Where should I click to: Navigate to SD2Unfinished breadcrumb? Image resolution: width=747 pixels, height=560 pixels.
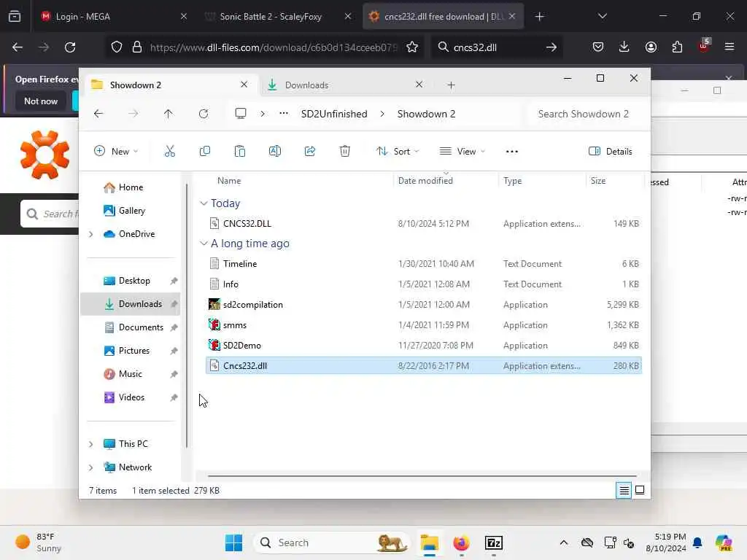point(334,114)
